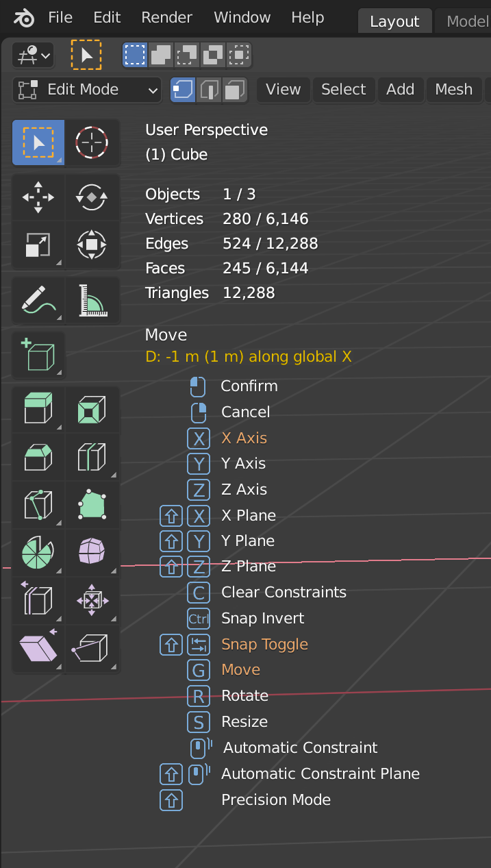
Task: Open the File menu
Action: coord(60,18)
